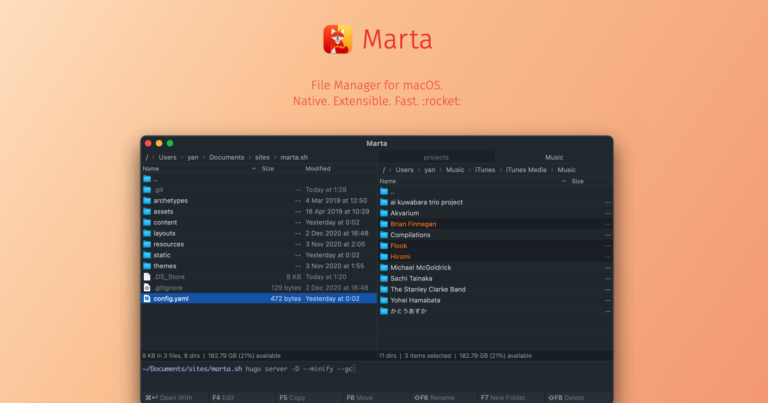Click Users in left breadcrumb path
This screenshot has height=403, width=768.
(x=167, y=157)
